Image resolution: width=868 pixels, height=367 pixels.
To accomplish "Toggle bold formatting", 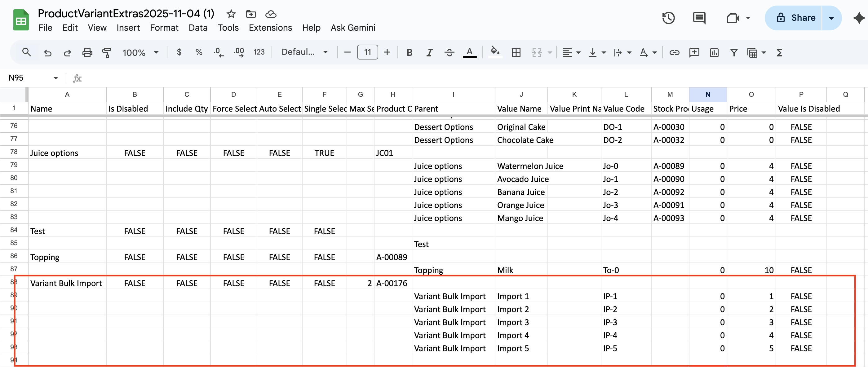I will pos(410,52).
